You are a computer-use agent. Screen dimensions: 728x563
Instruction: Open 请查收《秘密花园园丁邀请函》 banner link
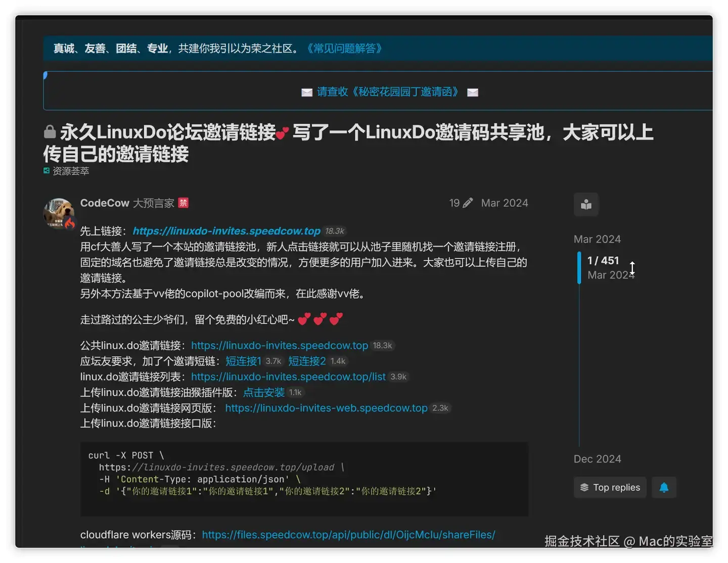387,91
